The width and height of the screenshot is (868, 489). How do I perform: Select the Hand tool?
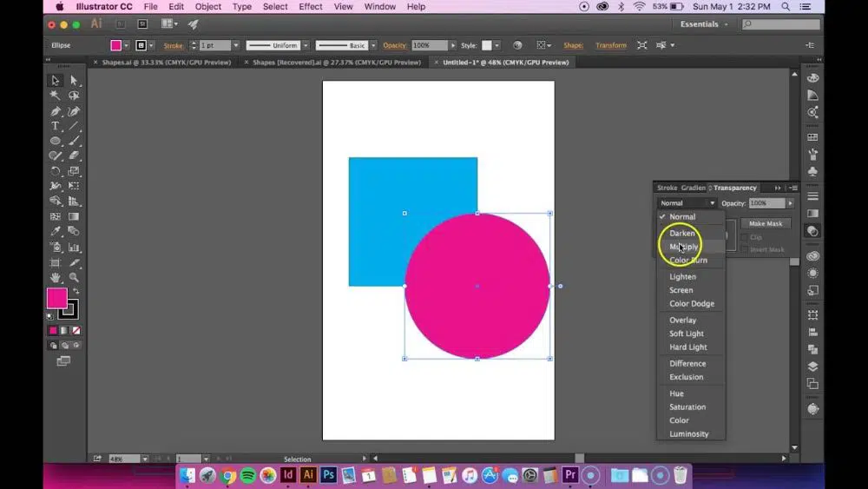coord(56,277)
